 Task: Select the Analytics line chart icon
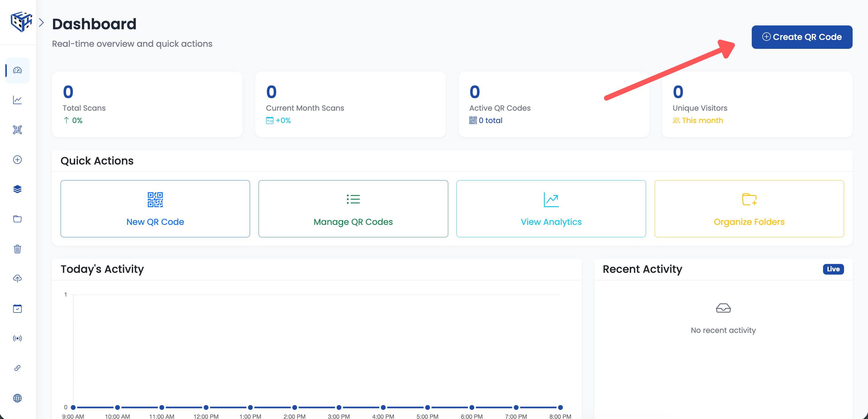click(x=17, y=100)
